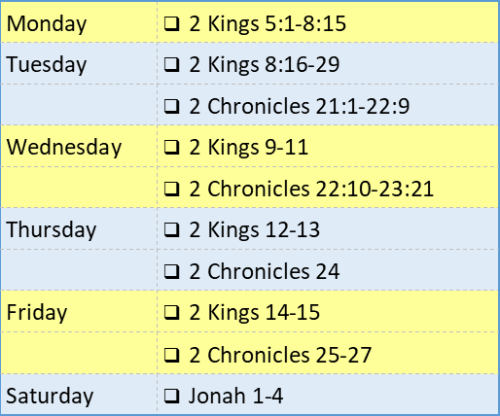Mark the 2 Chronicles 24 checkbox

[172, 272]
